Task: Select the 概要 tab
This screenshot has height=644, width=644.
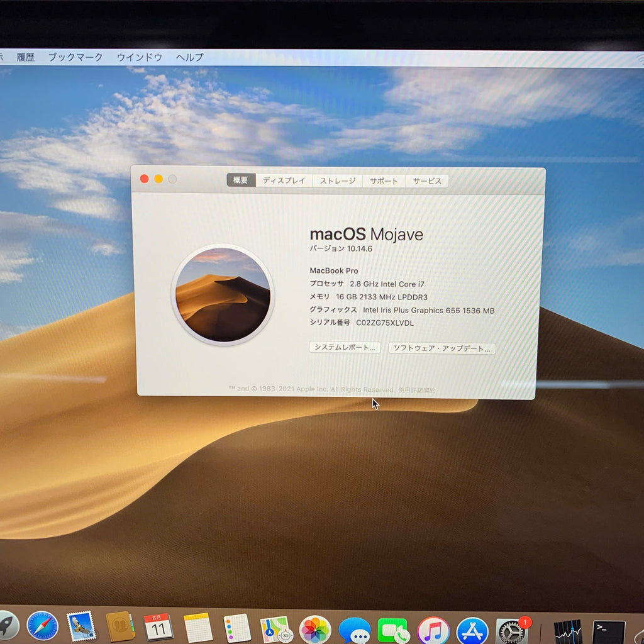Action: pyautogui.click(x=241, y=180)
